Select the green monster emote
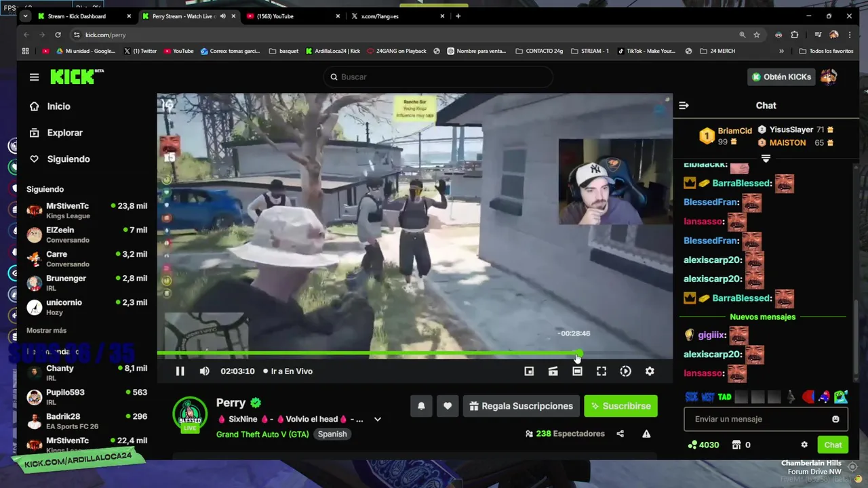Screen dimensions: 868x488 click(841, 397)
